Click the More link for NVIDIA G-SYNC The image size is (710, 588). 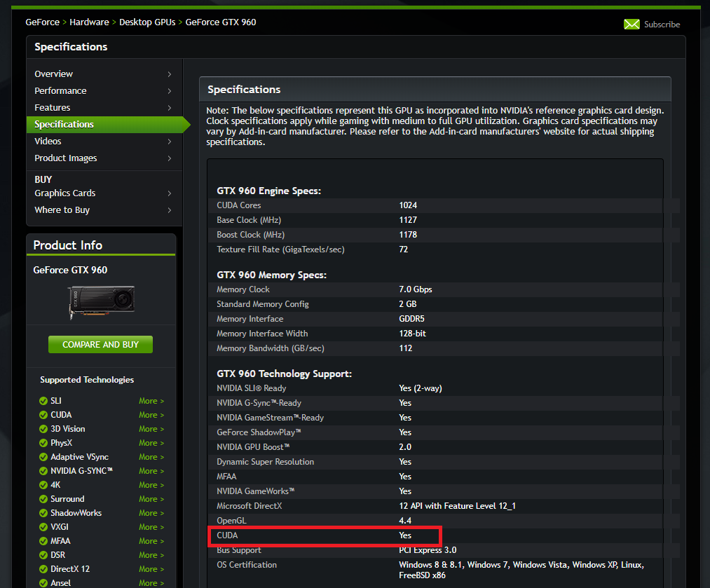[x=151, y=471]
